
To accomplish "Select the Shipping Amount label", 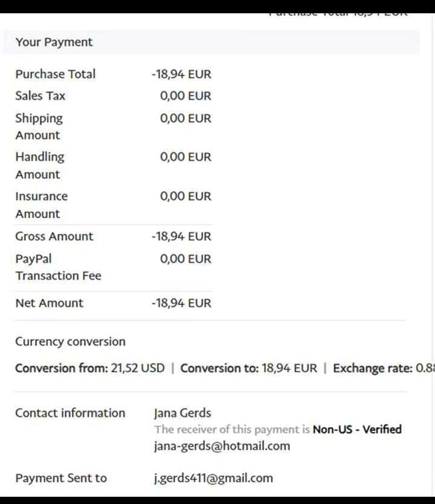I will click(x=39, y=126).
